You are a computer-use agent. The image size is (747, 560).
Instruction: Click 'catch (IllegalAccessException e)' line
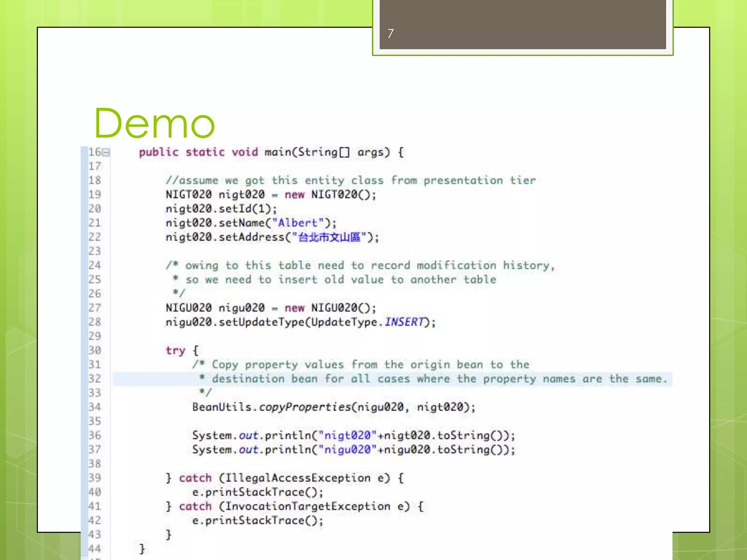coord(285,478)
